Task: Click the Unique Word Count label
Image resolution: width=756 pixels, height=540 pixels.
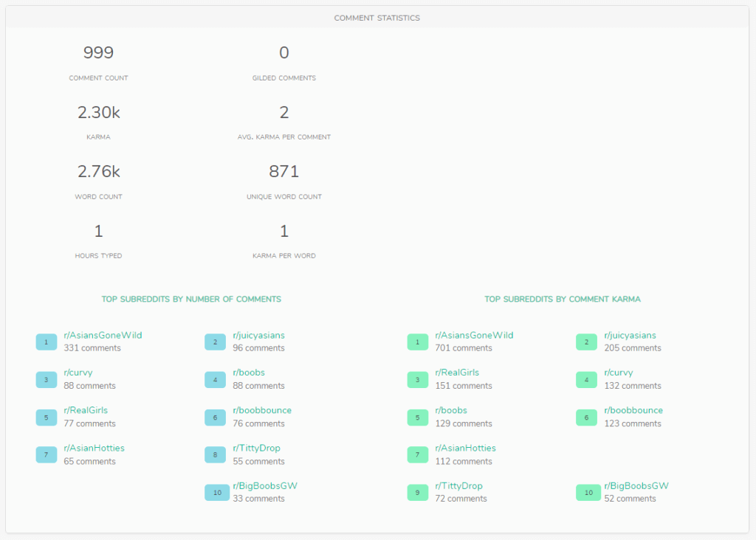Action: coord(284,196)
